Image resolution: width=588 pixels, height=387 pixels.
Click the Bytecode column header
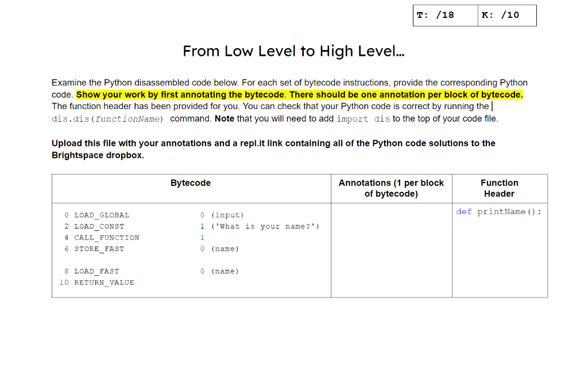(x=190, y=183)
